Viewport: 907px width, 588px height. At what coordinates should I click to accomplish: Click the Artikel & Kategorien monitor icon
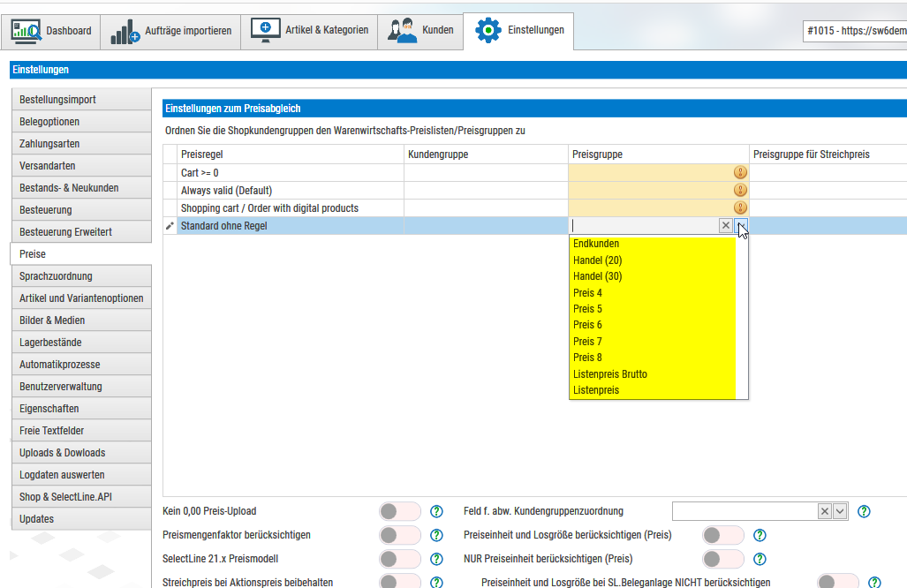pos(266,30)
